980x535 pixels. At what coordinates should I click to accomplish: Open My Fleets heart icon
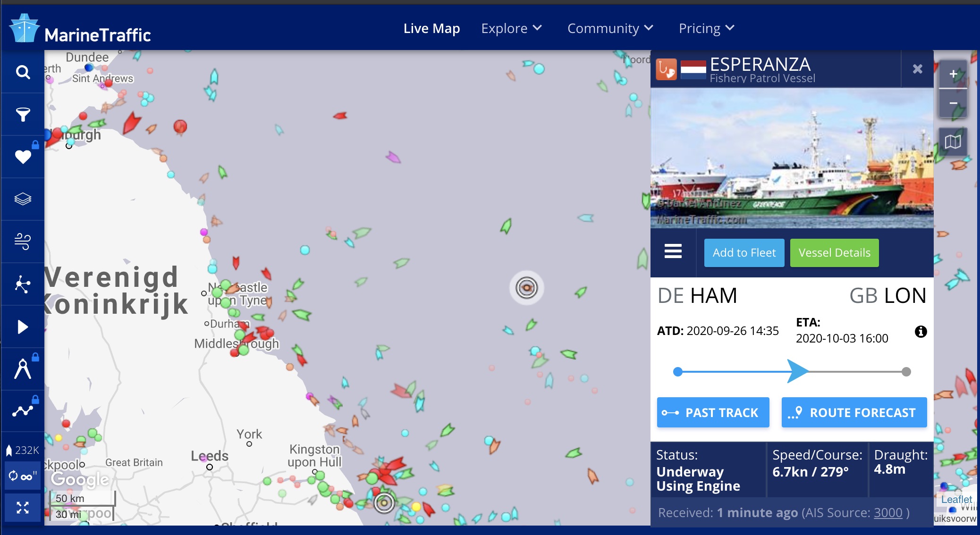point(23,157)
